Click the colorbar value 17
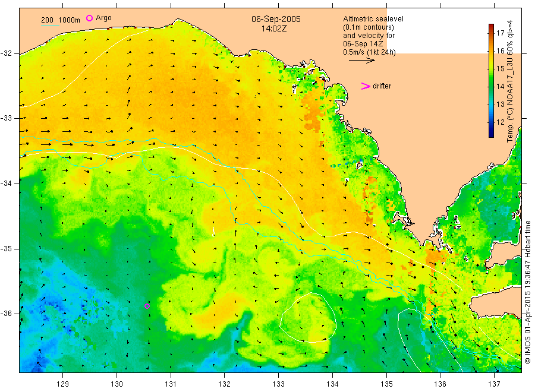 (x=500, y=33)
